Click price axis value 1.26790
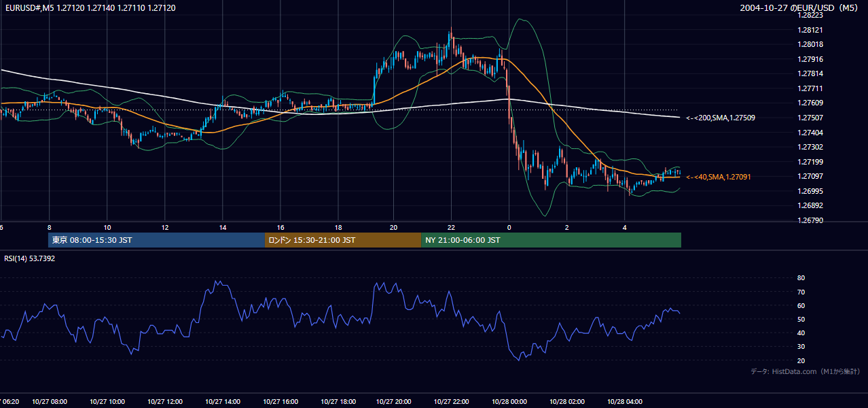 pos(812,220)
